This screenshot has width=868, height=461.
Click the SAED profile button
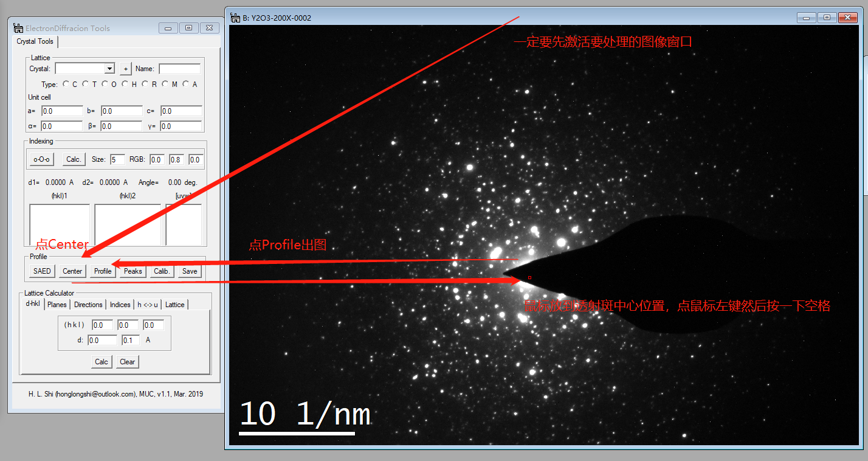(x=42, y=271)
